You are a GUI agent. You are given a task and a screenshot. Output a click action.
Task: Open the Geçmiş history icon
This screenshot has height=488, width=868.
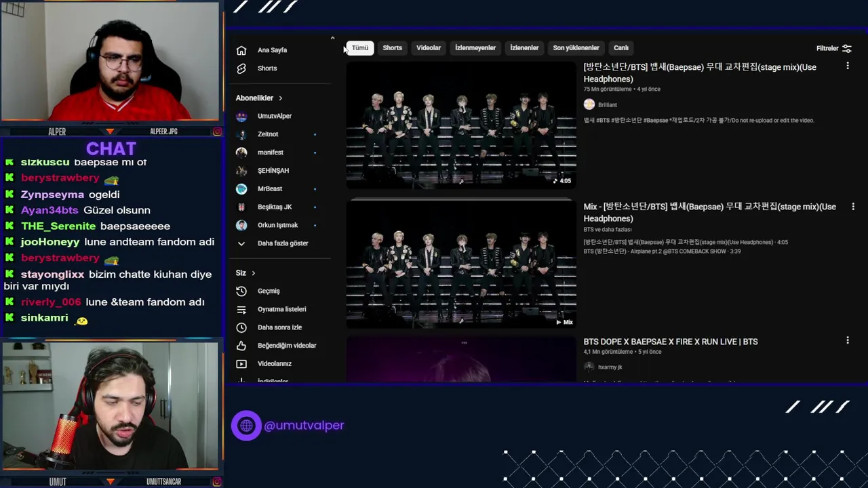[241, 291]
